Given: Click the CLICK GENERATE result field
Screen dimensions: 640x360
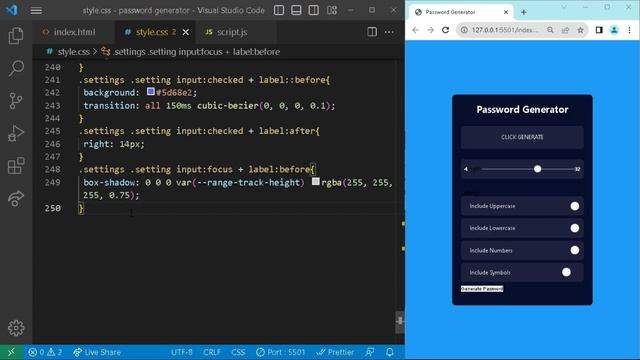Looking at the screenshot, I should [522, 137].
